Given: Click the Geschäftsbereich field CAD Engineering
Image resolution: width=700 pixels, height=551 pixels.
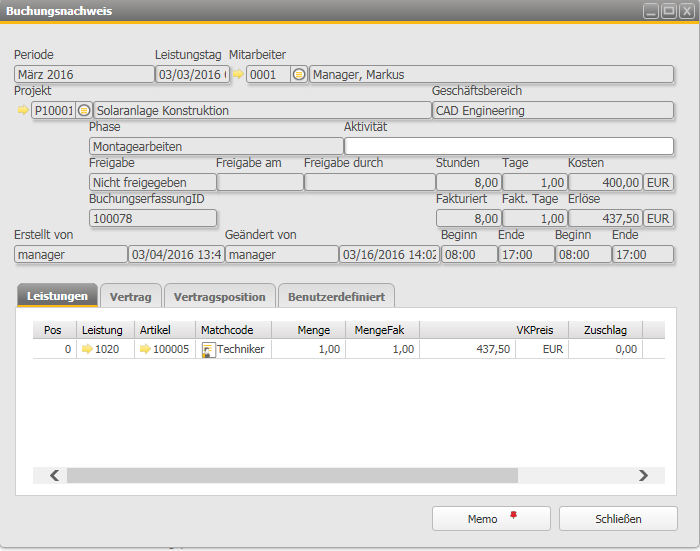Looking at the screenshot, I should point(553,110).
